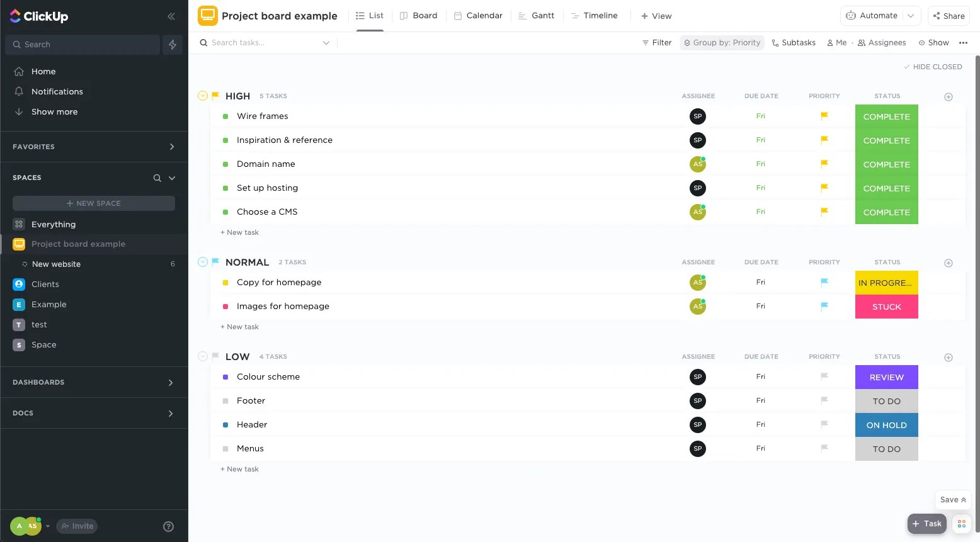Image resolution: width=980 pixels, height=542 pixels.
Task: Switch to the Board view tab
Action: (418, 15)
